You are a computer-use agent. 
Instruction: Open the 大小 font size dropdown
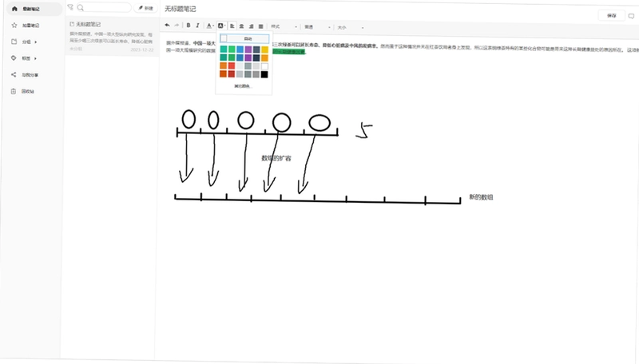click(350, 28)
